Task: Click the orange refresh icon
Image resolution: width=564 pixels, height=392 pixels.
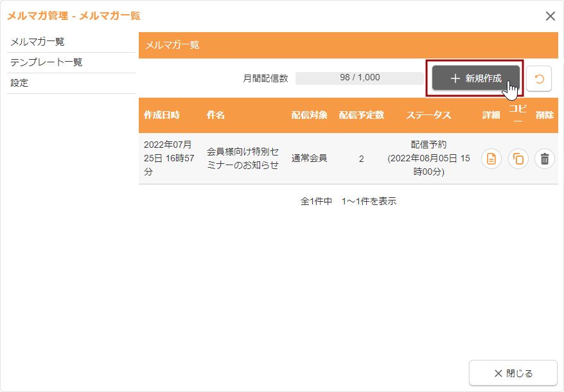Action: point(539,79)
